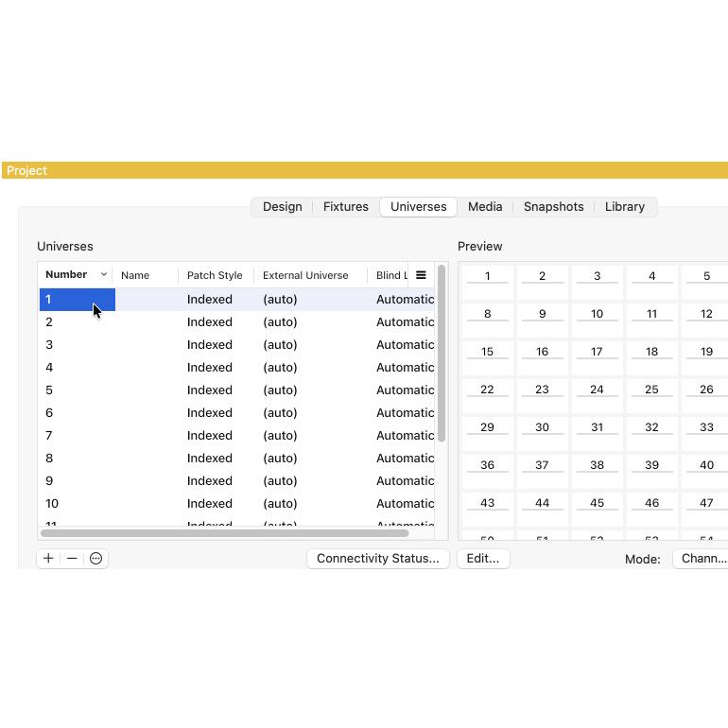Click External Universe value for universe 3
Image resolution: width=728 pixels, height=728 pixels.
(x=280, y=345)
